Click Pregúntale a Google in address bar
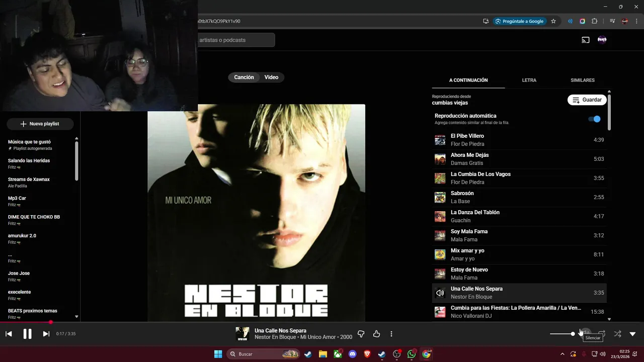 519,21
